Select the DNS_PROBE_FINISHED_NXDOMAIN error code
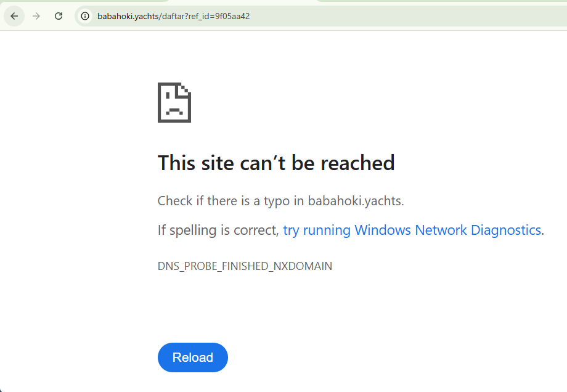The height and width of the screenshot is (392, 567). pos(245,266)
